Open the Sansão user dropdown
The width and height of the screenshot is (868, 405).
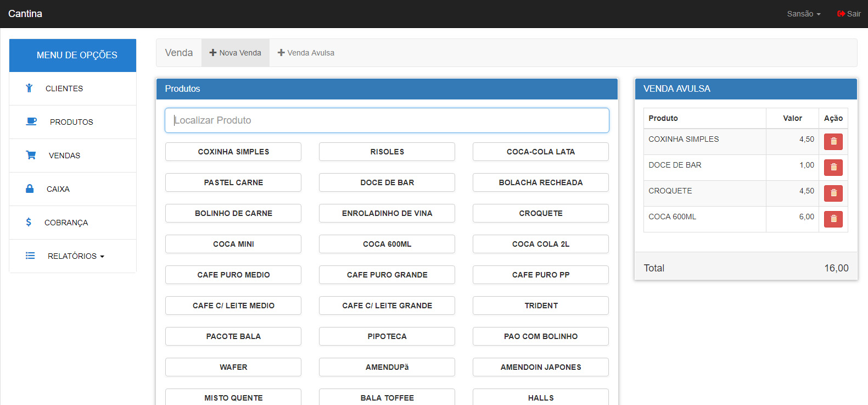tap(803, 14)
